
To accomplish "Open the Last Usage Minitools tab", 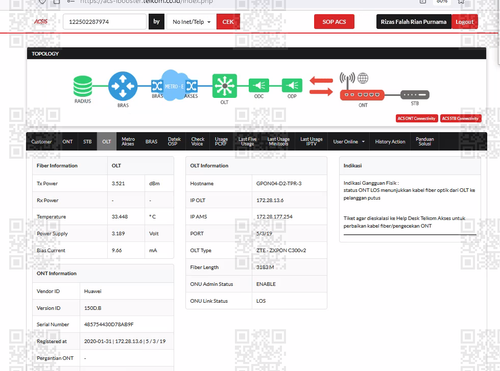I will [x=278, y=142].
